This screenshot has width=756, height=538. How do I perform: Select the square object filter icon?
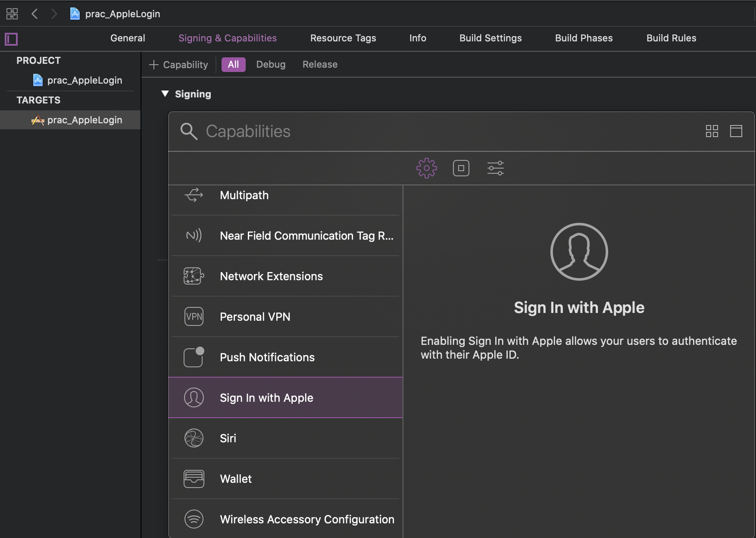[x=461, y=168]
